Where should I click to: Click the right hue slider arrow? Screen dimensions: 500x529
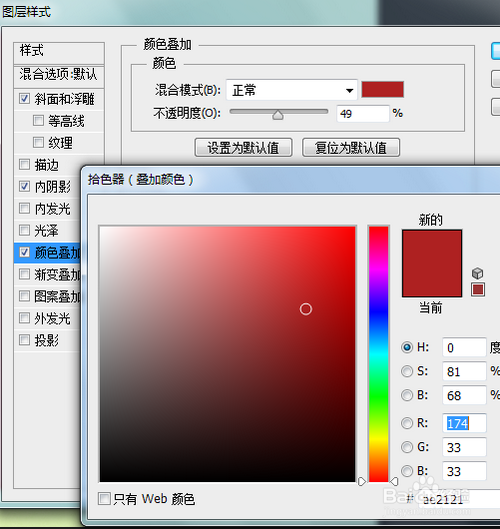point(394,481)
